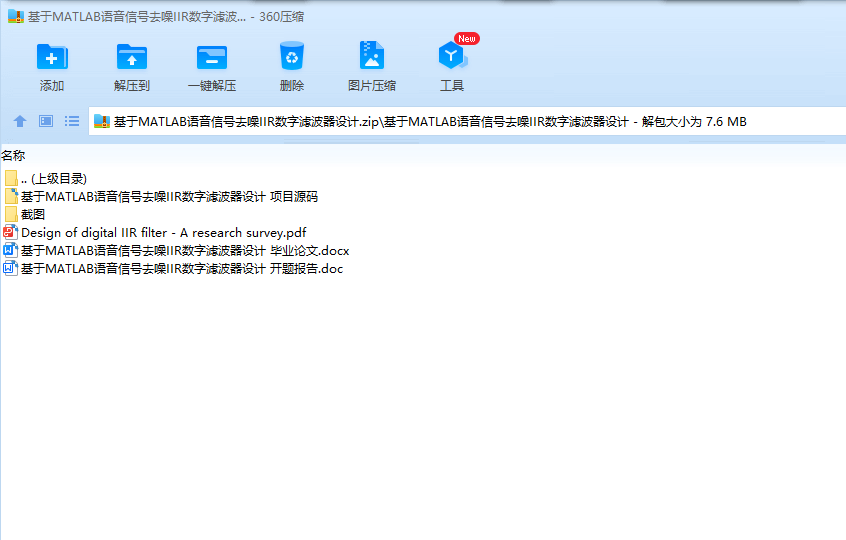Select the 截图 folder name
This screenshot has height=540, width=846.
[33, 214]
